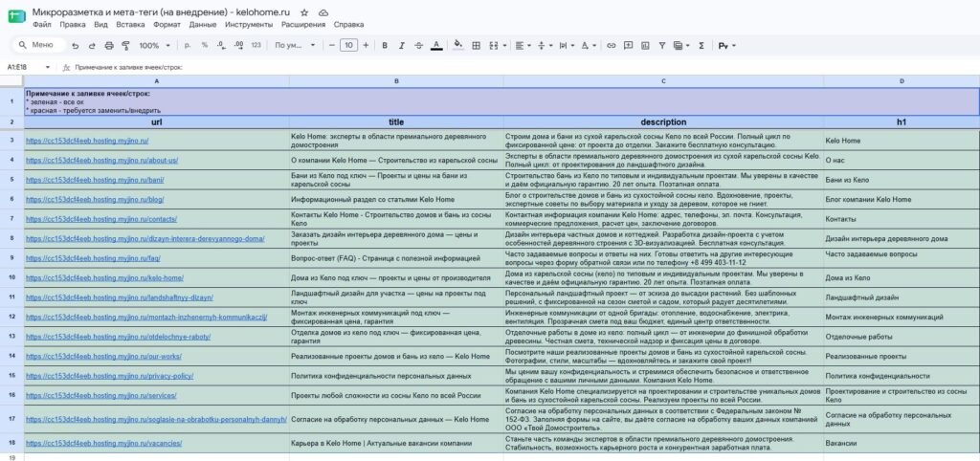The image size is (980, 461).
Task: Toggle bold formatting
Action: 385,46
